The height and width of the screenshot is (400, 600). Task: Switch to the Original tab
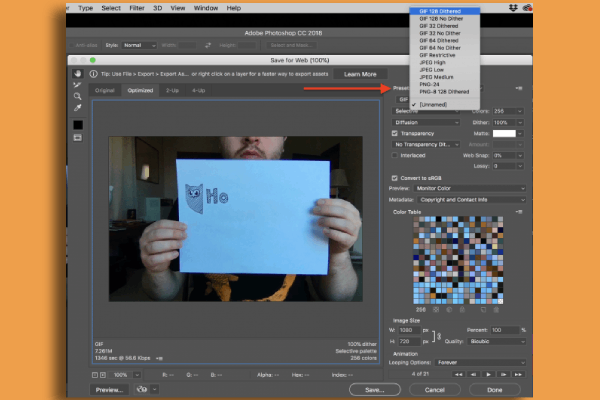(105, 90)
